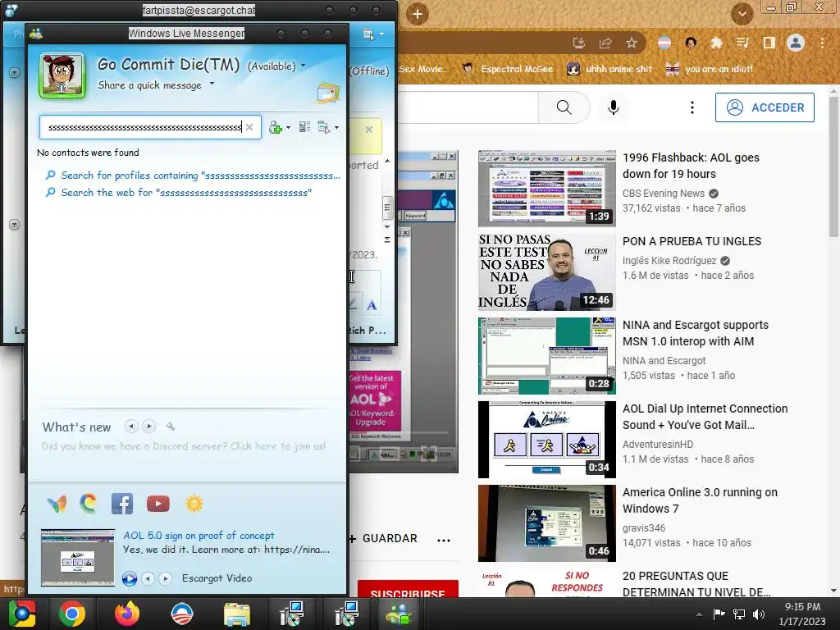This screenshot has height=630, width=840.
Task: Click the Add a contact icon in Messenger
Action: [x=276, y=127]
